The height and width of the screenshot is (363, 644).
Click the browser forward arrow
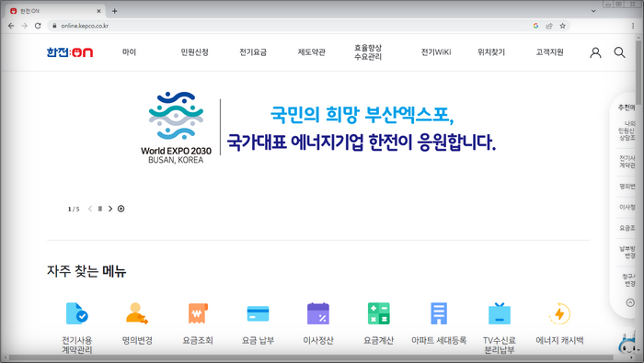tap(25, 26)
